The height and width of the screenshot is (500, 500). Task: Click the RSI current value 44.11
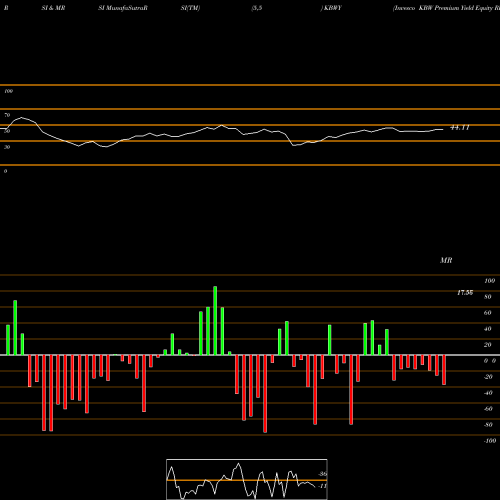click(460, 128)
